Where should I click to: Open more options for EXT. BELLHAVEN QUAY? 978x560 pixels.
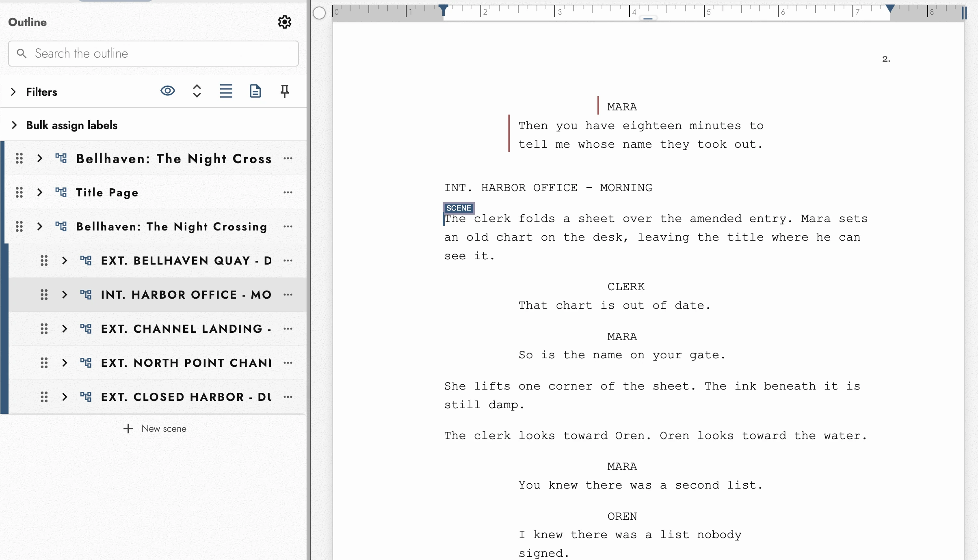288,261
